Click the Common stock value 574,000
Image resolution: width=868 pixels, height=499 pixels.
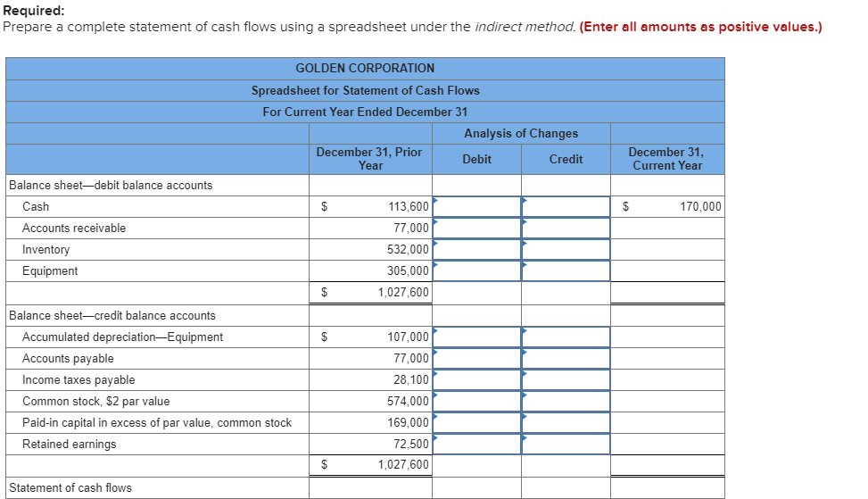[x=408, y=401]
